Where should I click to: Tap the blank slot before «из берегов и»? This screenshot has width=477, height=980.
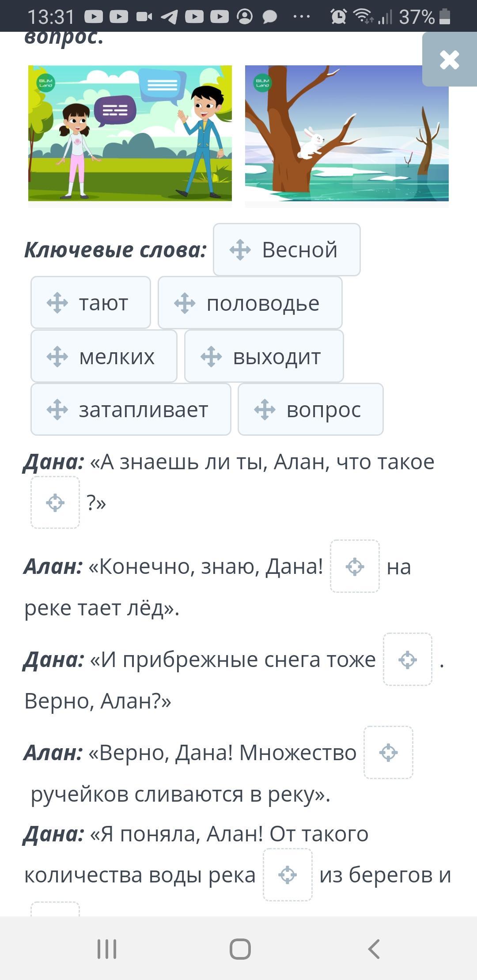click(x=288, y=875)
